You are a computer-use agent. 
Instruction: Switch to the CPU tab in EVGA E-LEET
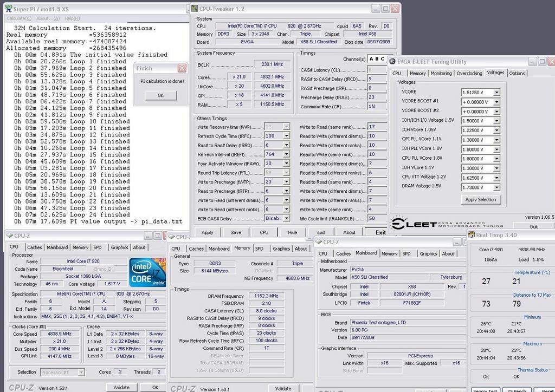coord(397,73)
